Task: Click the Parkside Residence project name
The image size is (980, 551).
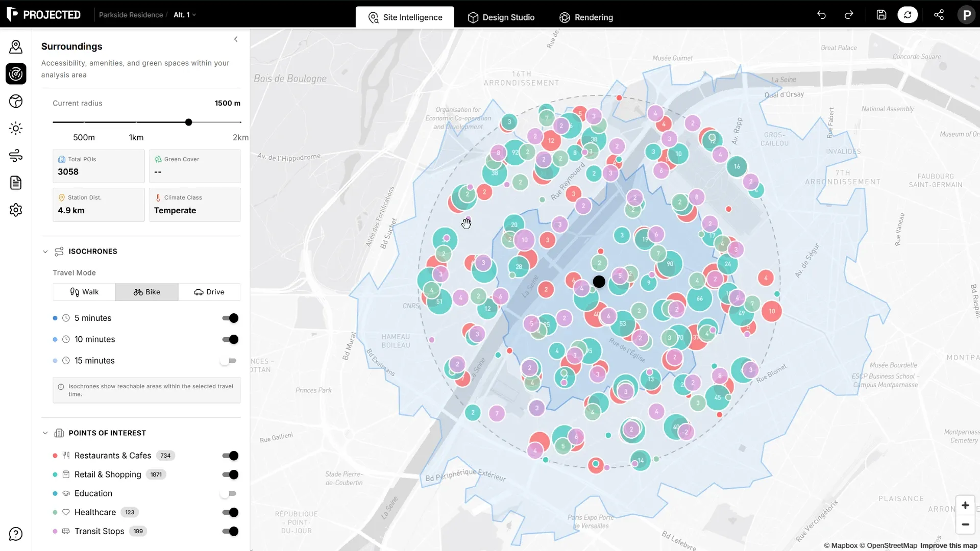Action: [x=131, y=15]
